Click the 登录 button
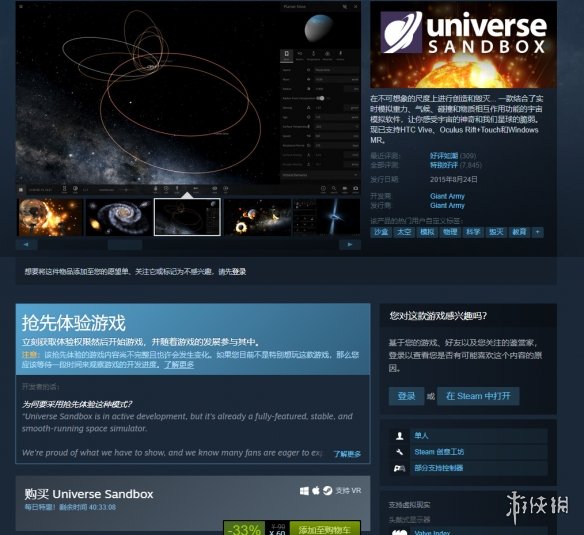This screenshot has width=584, height=535. 406,396
